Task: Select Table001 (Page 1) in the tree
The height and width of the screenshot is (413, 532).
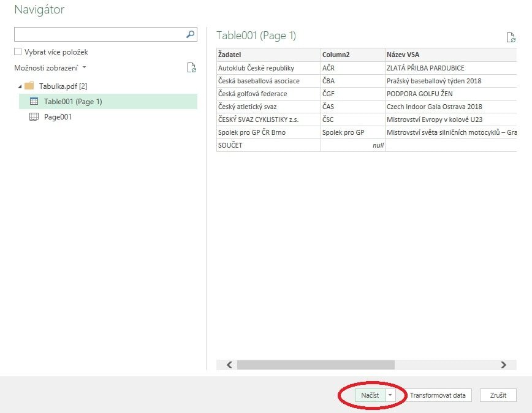Action: [108, 101]
